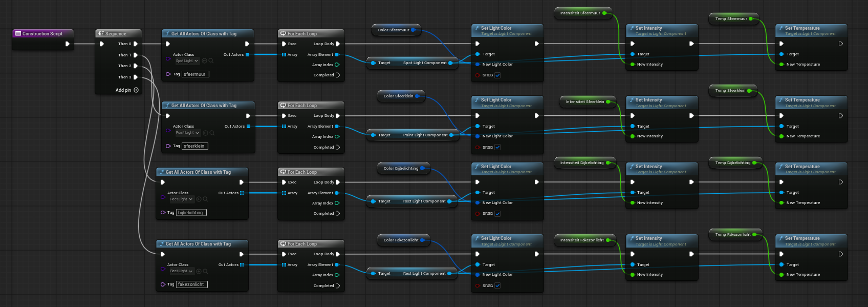Viewport: 868px width, 307px height.
Task: Click the Completed pin of the sfeermuur For Each Loop
Action: [337, 75]
